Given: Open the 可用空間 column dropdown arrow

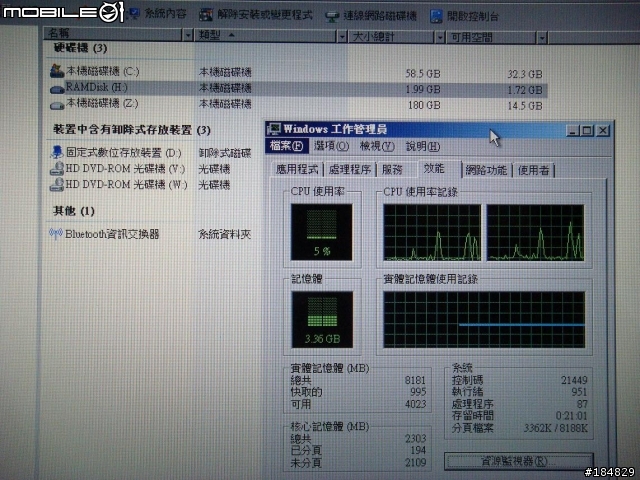Looking at the screenshot, I should coord(542,39).
